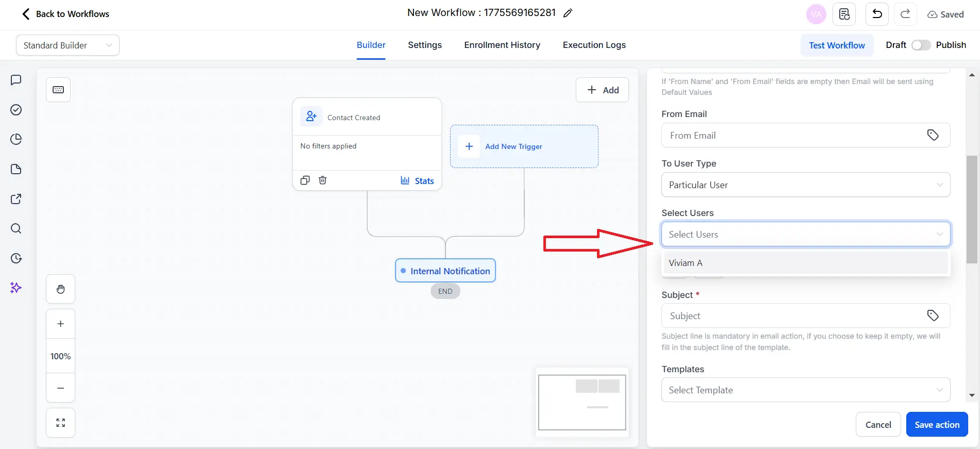
Task: Open Standard Builder dropdown
Action: (x=68, y=45)
